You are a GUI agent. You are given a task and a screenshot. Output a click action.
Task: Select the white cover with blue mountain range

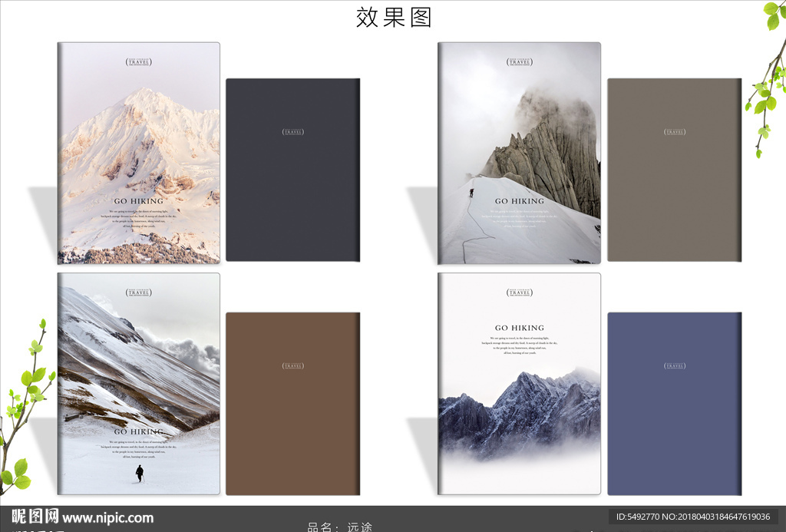point(520,384)
